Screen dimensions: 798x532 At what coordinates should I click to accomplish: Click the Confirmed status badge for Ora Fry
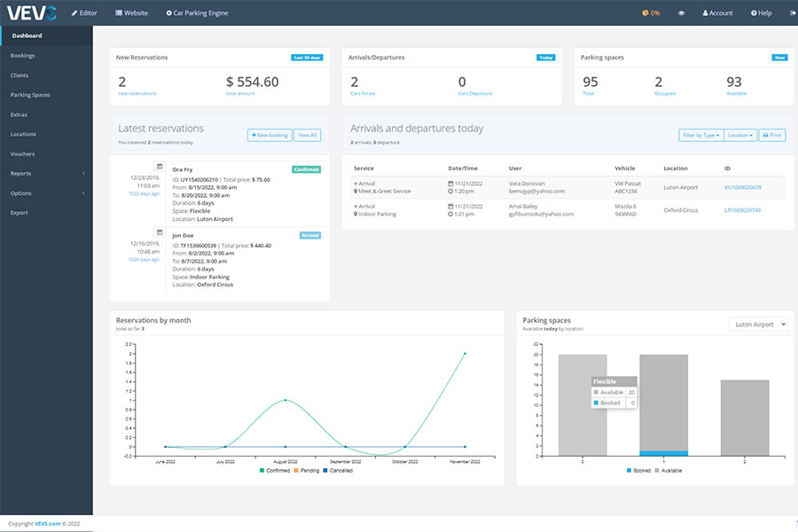coord(307,169)
